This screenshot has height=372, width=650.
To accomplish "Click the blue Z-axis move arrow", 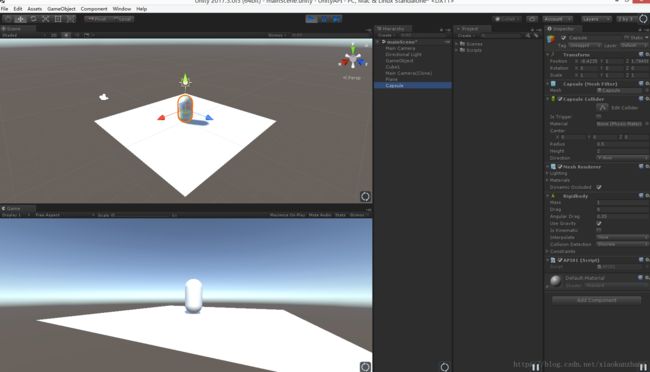I will (x=209, y=118).
